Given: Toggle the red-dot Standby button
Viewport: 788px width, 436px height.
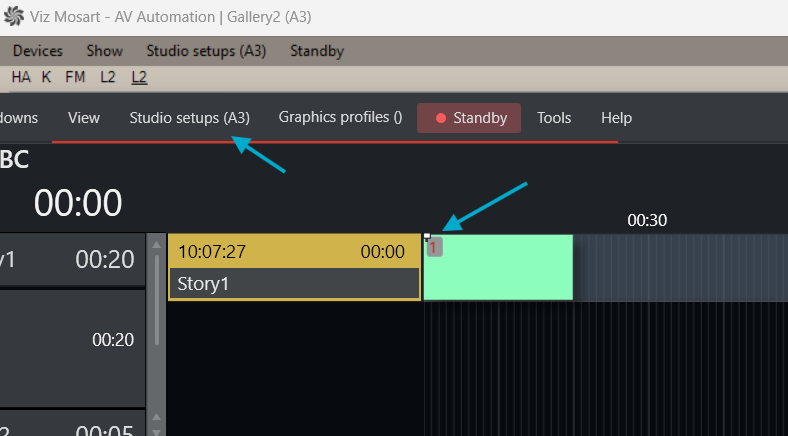Looking at the screenshot, I should [x=469, y=118].
